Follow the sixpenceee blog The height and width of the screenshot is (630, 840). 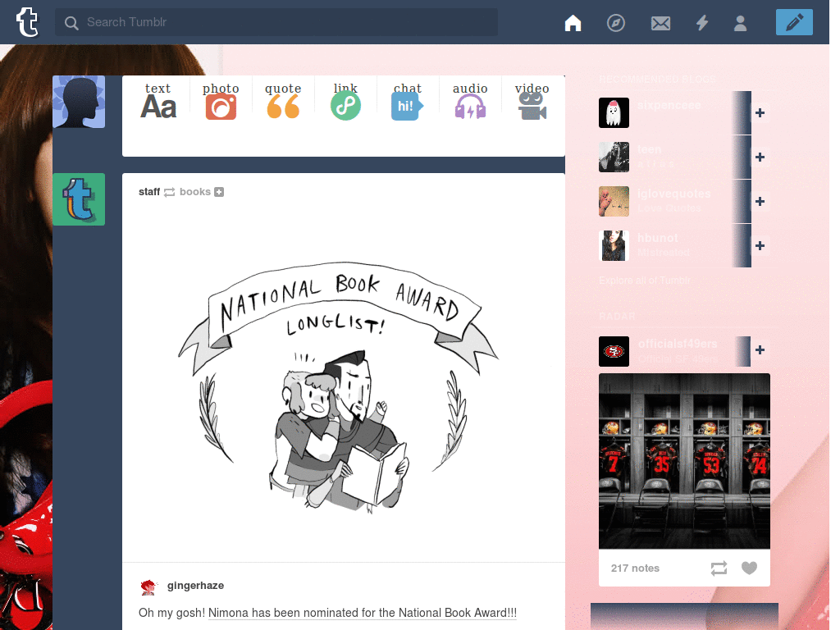point(760,113)
